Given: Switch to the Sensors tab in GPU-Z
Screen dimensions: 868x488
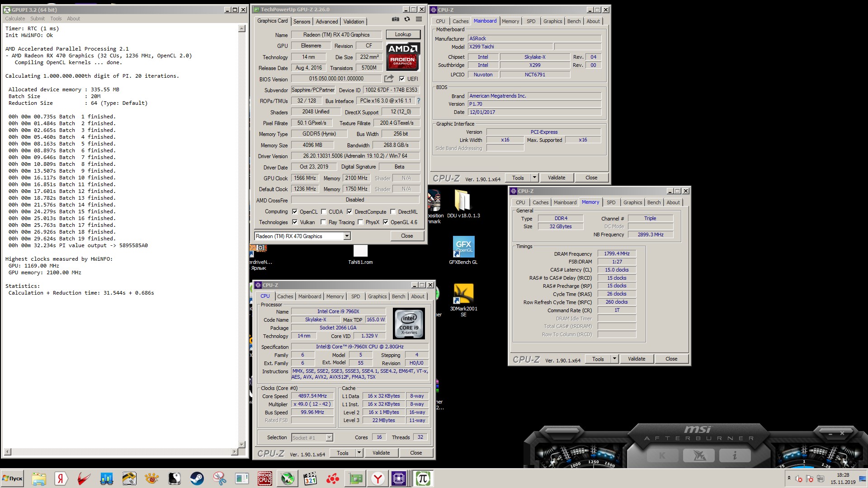Looking at the screenshot, I should (302, 21).
